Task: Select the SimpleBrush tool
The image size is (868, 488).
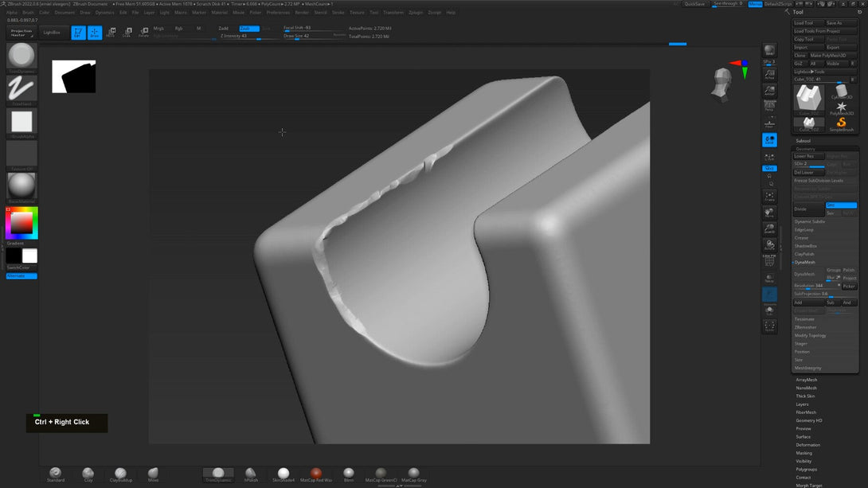Action: click(842, 124)
